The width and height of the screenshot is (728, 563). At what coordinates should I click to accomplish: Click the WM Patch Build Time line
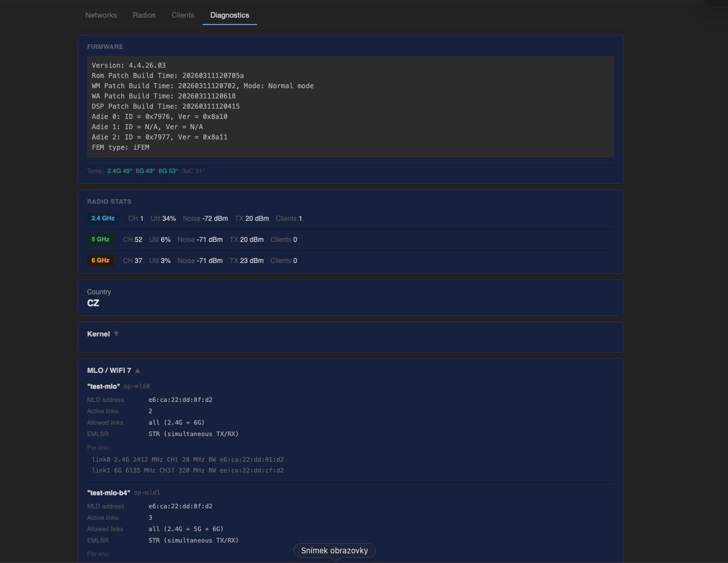(x=203, y=86)
